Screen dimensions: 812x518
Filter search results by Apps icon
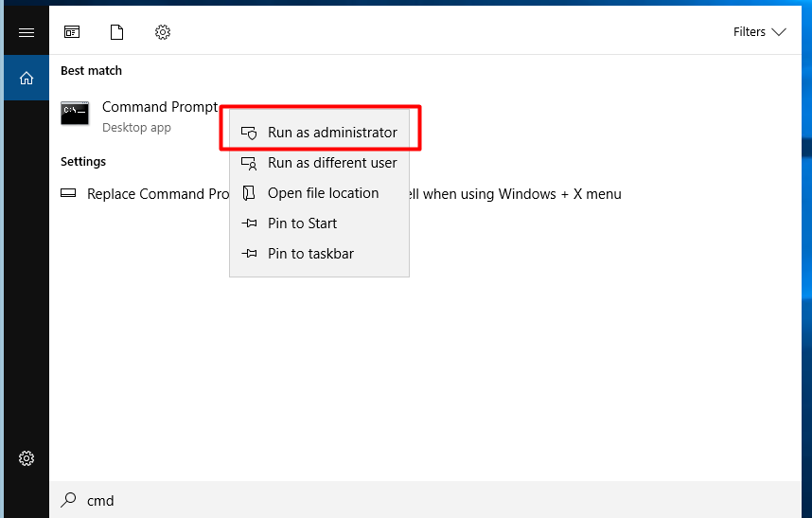[72, 32]
